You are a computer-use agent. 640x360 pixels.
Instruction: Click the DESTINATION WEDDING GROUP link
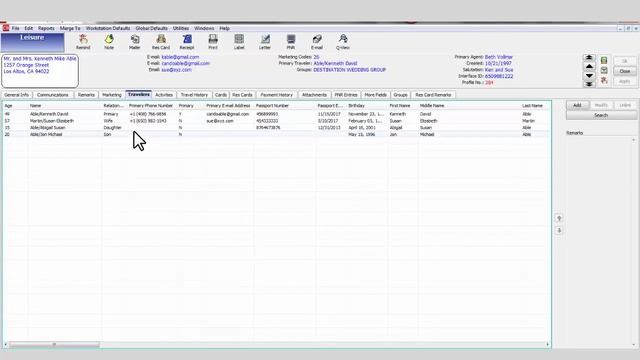[x=349, y=70]
